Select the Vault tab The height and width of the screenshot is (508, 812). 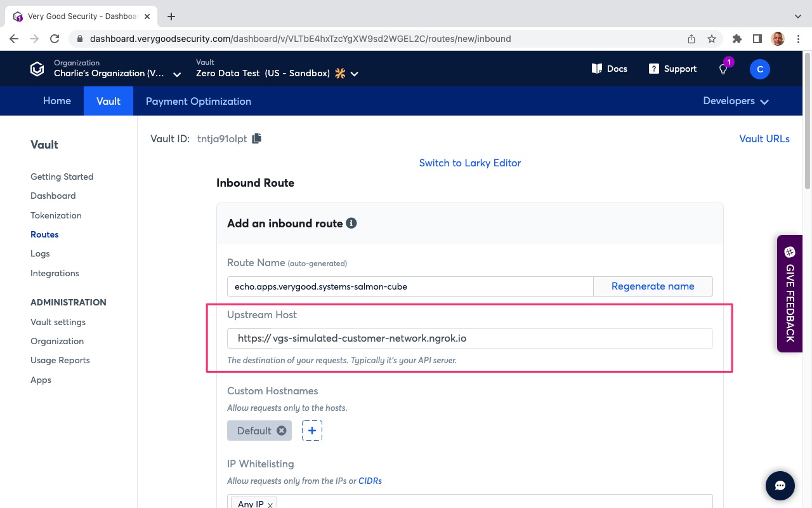coord(108,101)
